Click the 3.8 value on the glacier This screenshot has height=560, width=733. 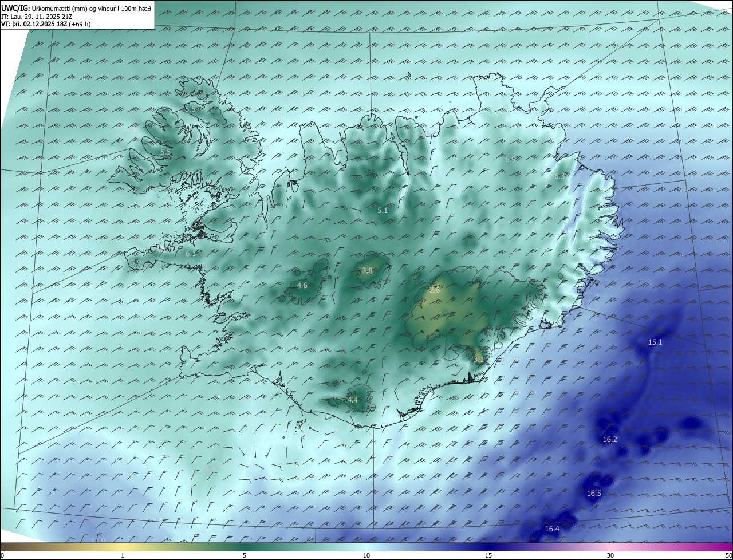pos(368,271)
